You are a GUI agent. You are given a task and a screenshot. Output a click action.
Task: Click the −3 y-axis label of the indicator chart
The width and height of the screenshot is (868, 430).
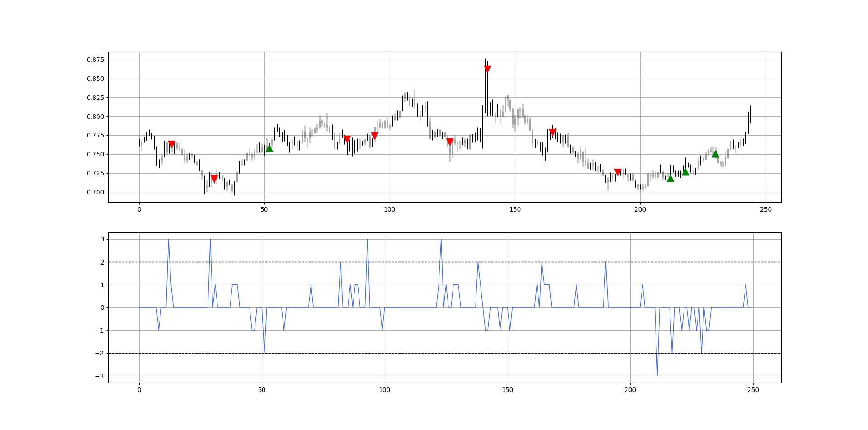[99, 376]
